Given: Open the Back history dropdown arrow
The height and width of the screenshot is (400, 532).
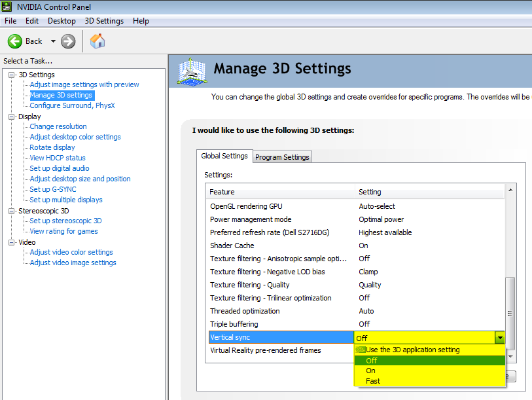Looking at the screenshot, I should pyautogui.click(x=53, y=41).
